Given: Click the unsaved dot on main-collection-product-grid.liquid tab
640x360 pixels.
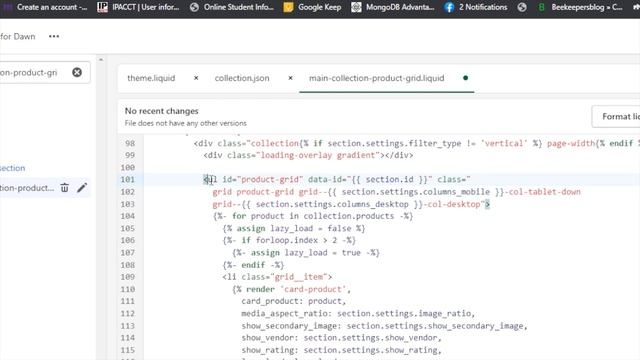Looking at the screenshot, I should [465, 78].
